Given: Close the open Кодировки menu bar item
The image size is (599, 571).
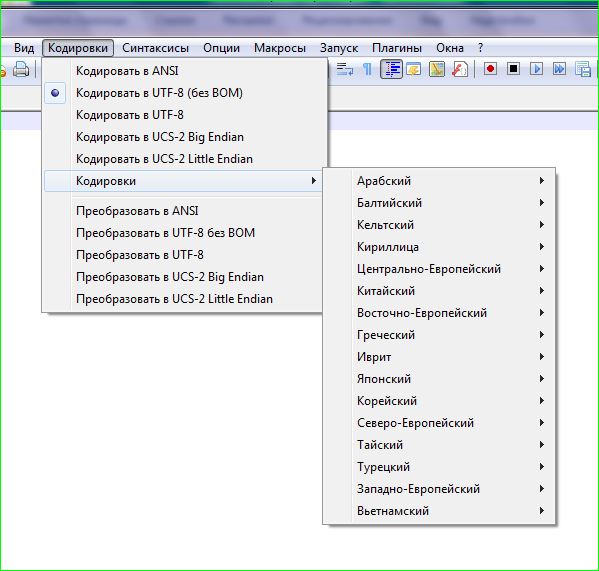Looking at the screenshot, I should (x=78, y=48).
